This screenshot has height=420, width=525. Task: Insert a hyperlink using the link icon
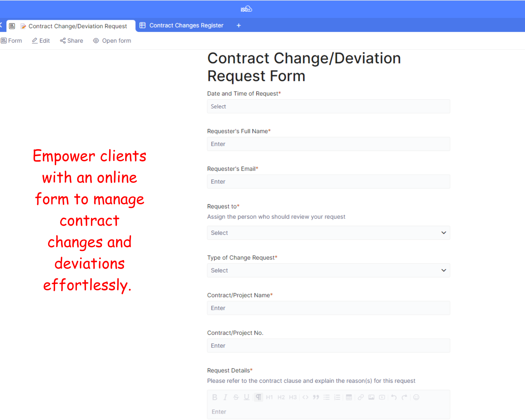[361, 397]
